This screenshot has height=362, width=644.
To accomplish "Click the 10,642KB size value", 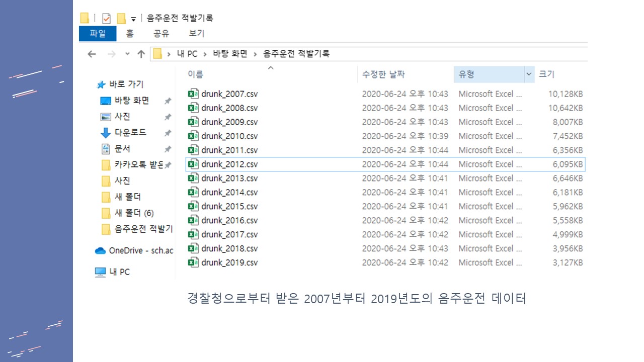I will pos(566,108).
